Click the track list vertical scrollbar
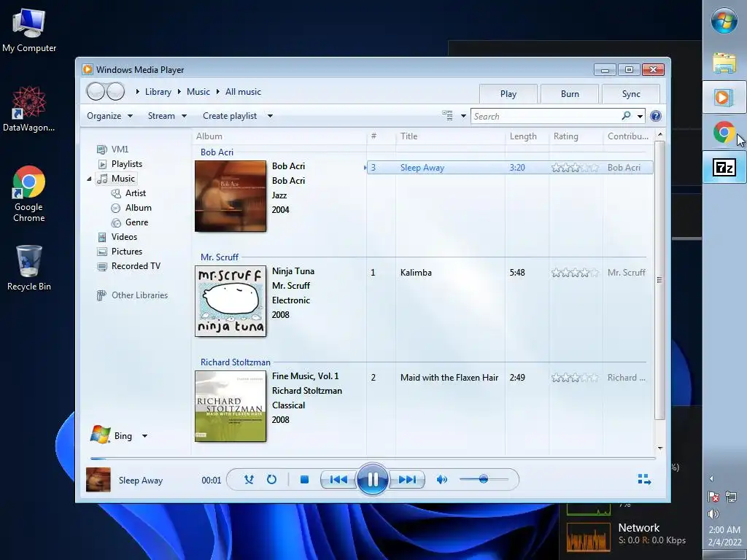This screenshot has width=747, height=560. coord(659,280)
